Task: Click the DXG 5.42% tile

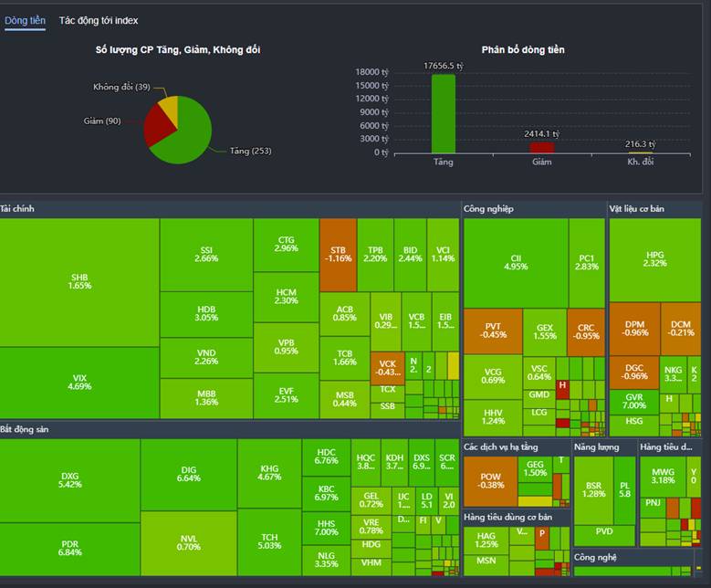Action: 70,480
